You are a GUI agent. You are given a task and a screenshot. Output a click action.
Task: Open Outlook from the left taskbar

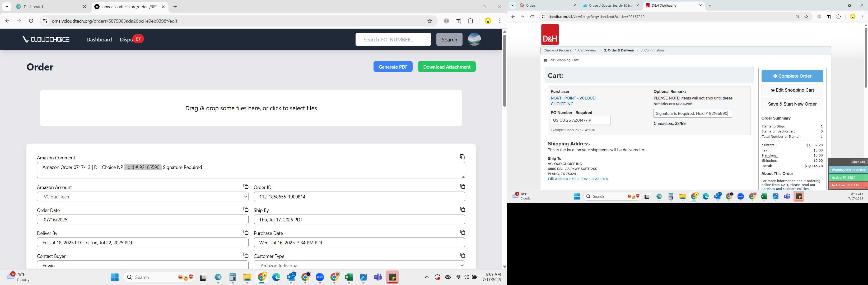click(x=291, y=277)
